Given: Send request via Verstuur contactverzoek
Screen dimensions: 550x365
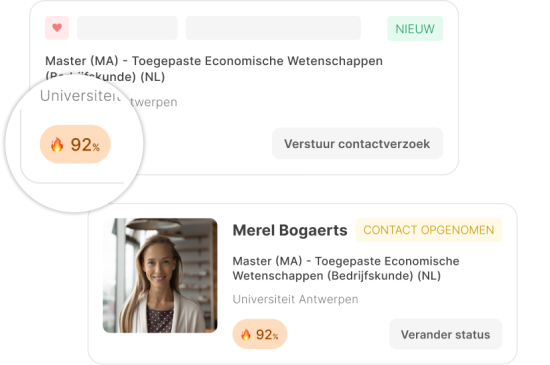Looking at the screenshot, I should point(357,144).
